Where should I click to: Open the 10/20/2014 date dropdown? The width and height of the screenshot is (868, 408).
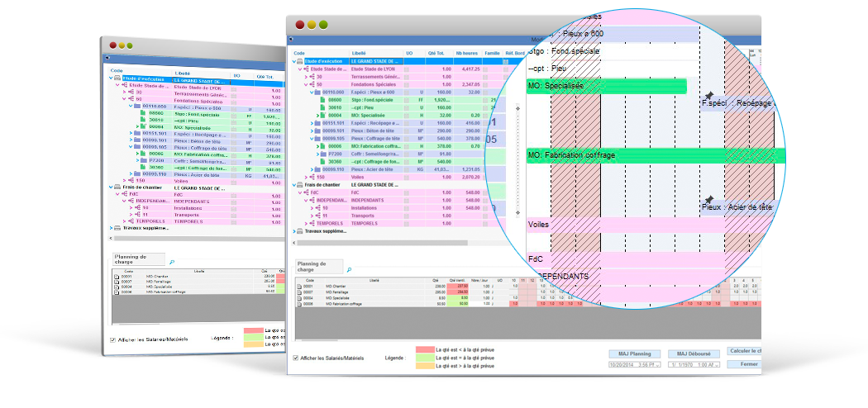coord(656,364)
